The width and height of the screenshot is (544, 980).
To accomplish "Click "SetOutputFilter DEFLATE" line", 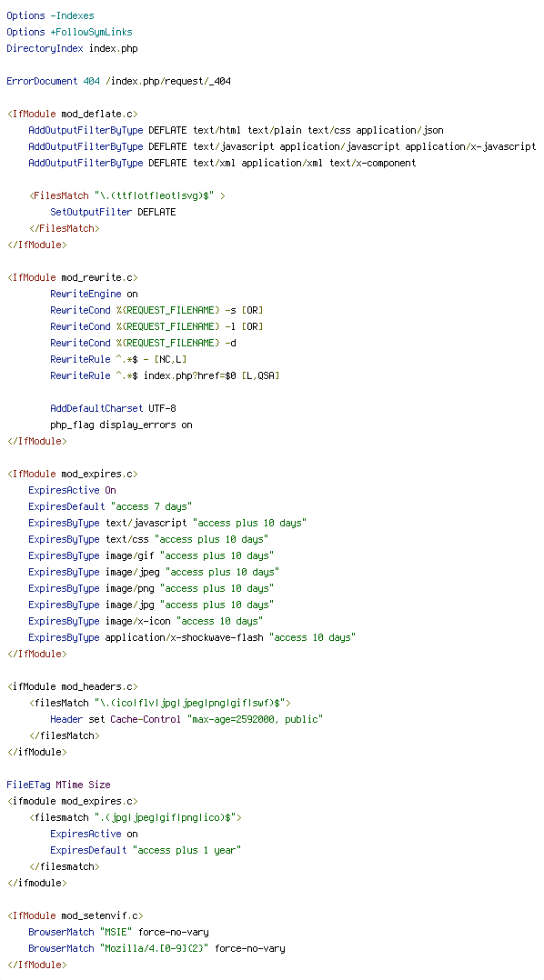I will coord(113,212).
